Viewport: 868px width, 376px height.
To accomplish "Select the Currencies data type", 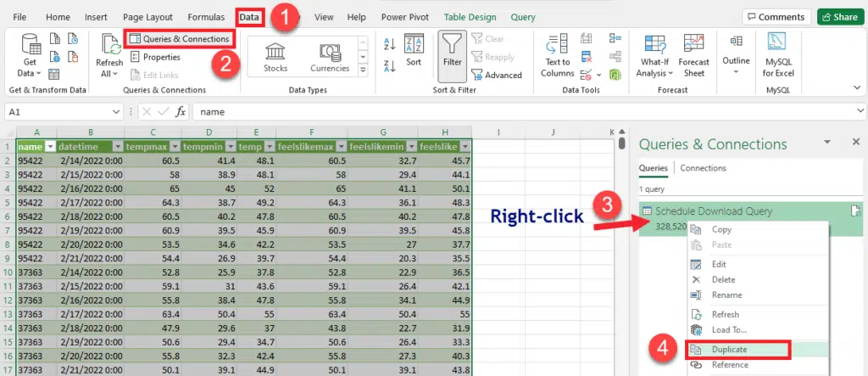I will click(x=329, y=54).
